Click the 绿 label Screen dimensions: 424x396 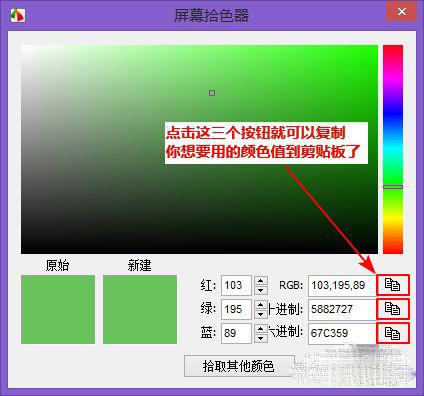click(x=209, y=309)
